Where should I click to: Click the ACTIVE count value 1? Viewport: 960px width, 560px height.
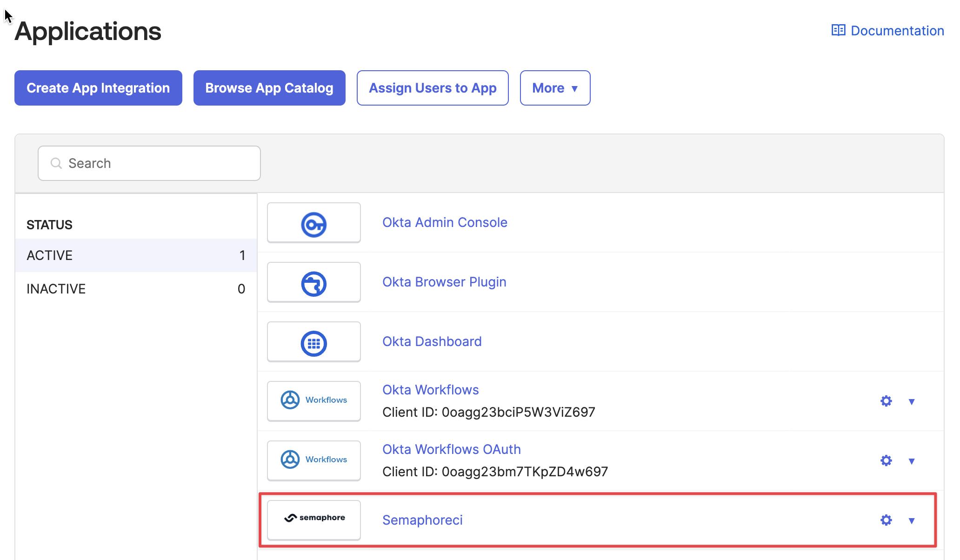point(242,255)
